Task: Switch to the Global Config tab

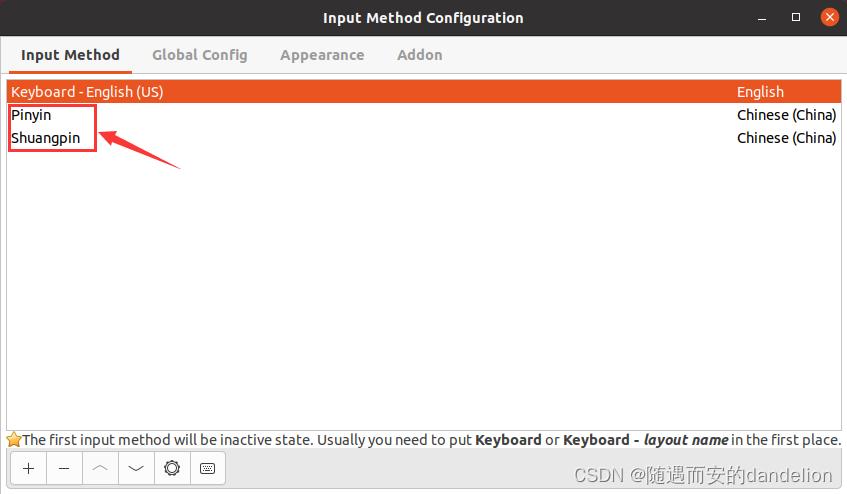Action: pyautogui.click(x=199, y=55)
